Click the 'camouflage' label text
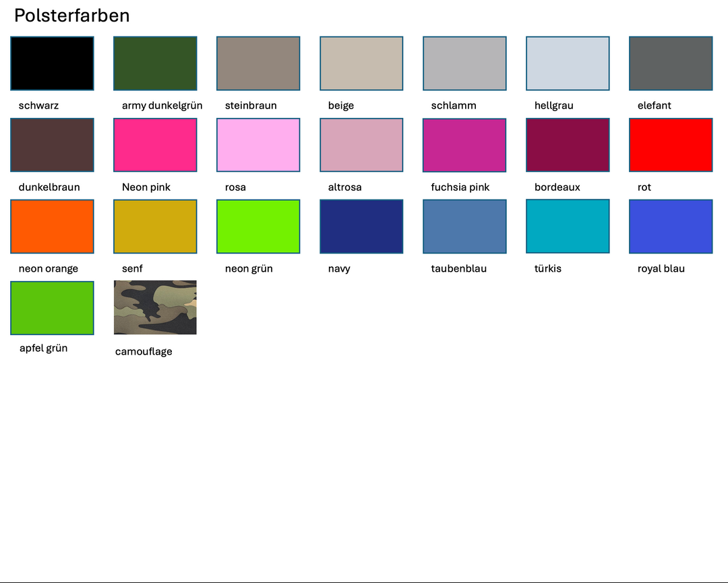This screenshot has width=728, height=583. [x=144, y=351]
